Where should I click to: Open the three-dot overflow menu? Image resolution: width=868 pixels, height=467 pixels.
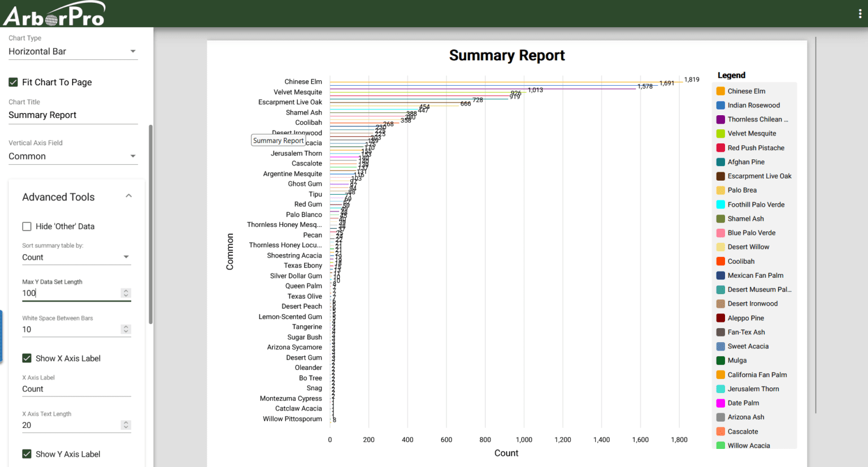tap(860, 14)
